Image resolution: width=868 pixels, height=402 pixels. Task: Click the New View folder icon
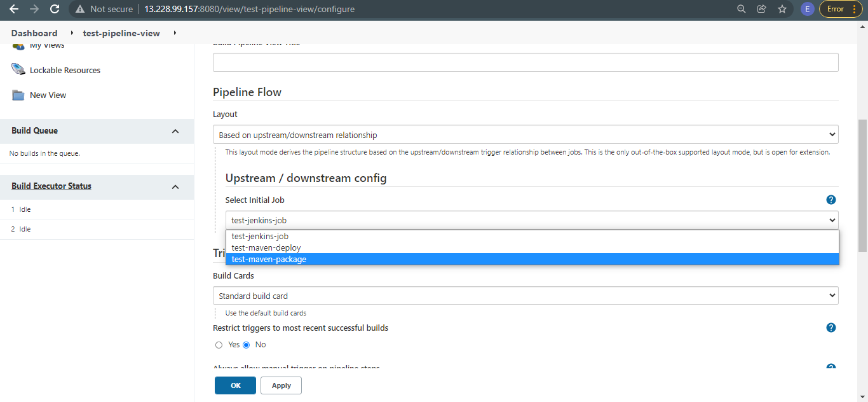[x=18, y=95]
